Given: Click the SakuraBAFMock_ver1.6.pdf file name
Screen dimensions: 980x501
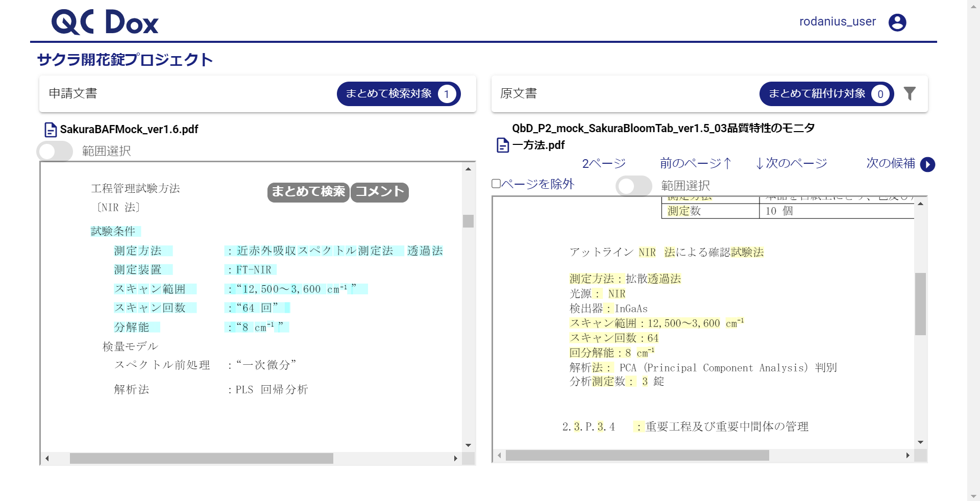Looking at the screenshot, I should 129,130.
